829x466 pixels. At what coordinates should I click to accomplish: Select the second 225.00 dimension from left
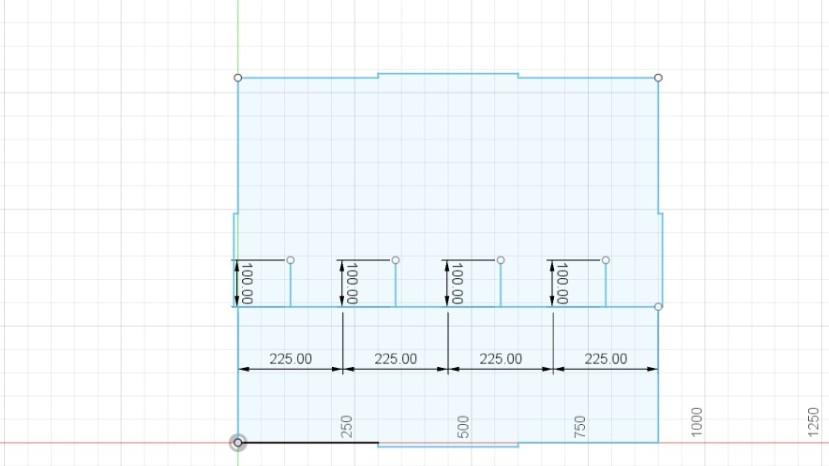[395, 359]
